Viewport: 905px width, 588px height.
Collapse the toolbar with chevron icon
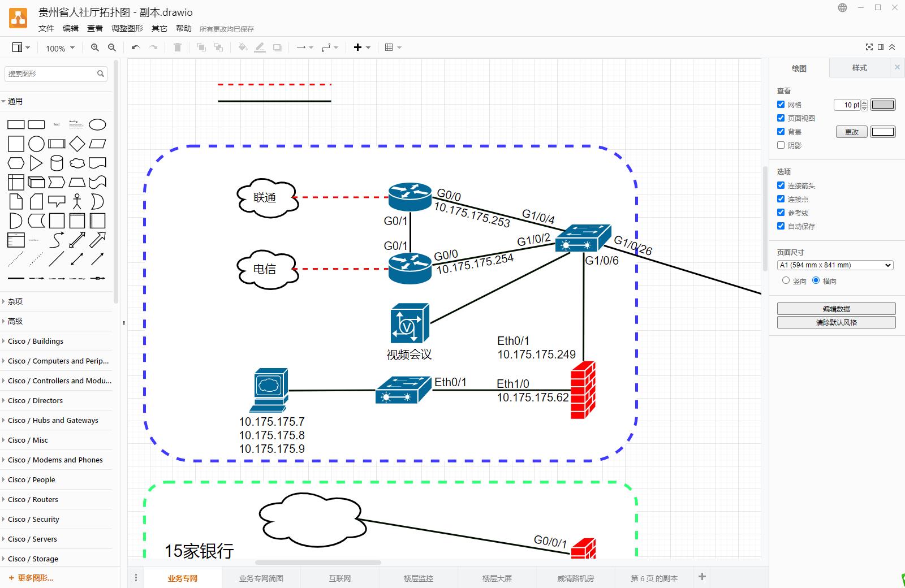tap(892, 47)
